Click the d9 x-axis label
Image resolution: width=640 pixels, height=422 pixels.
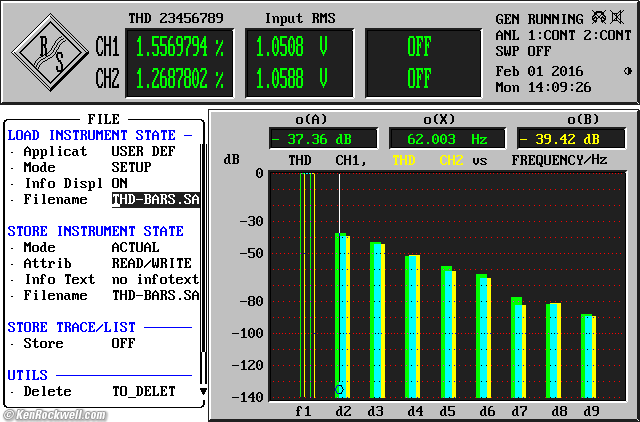pyautogui.click(x=591, y=411)
